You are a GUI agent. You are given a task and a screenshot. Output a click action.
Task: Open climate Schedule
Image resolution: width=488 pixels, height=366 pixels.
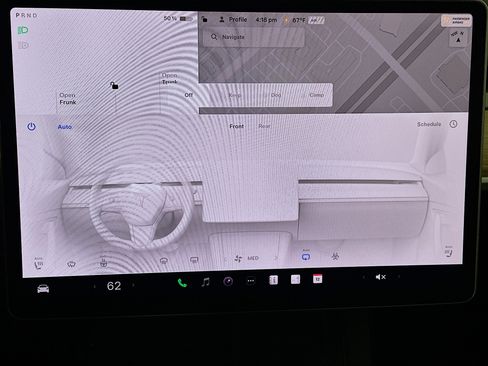tap(429, 124)
